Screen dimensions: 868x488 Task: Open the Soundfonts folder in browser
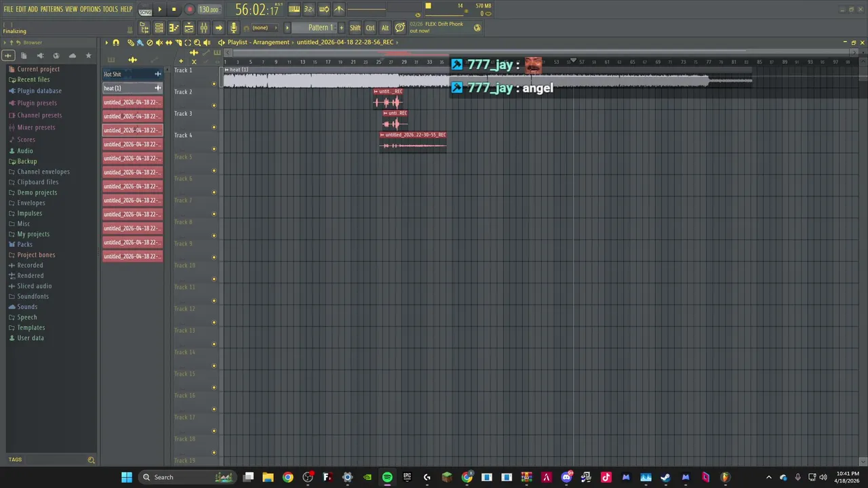(33, 296)
